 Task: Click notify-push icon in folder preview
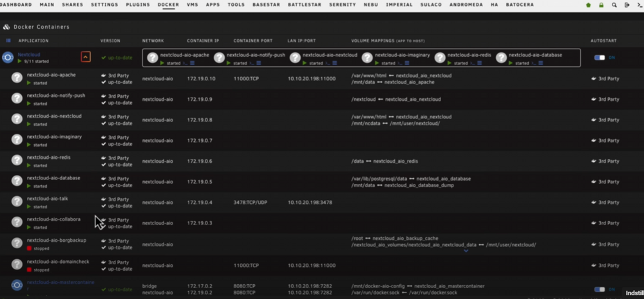coord(220,58)
